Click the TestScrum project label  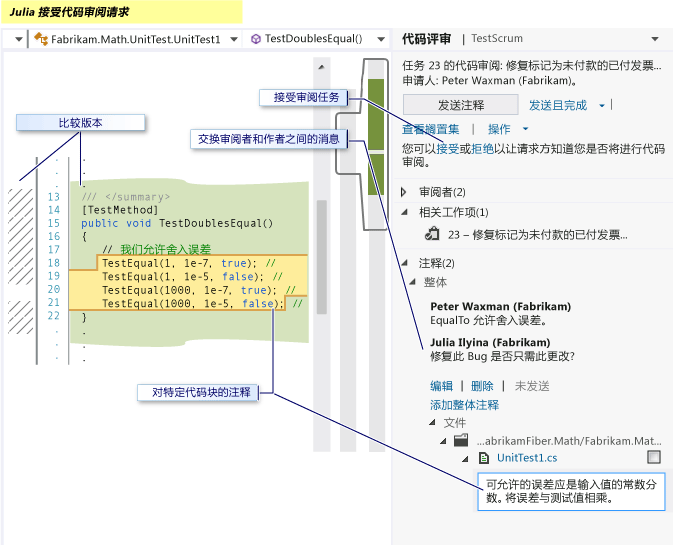coord(497,39)
